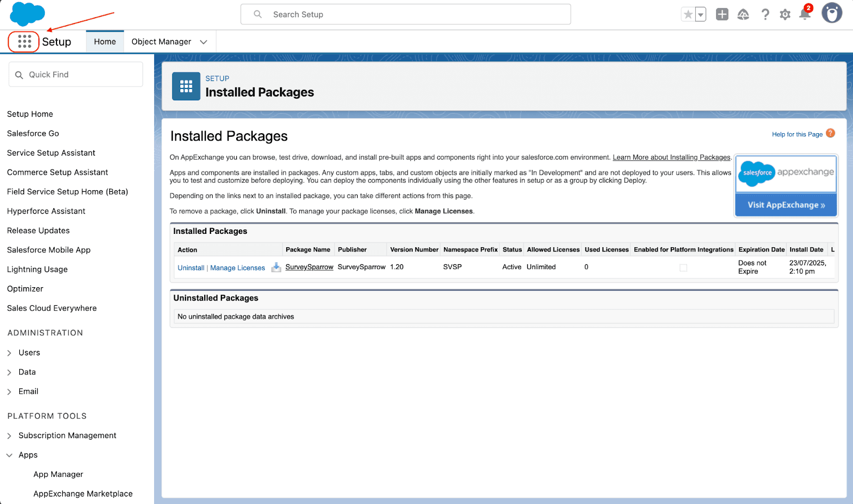The image size is (853, 504).
Task: View notifications via the bell icon
Action: click(805, 14)
